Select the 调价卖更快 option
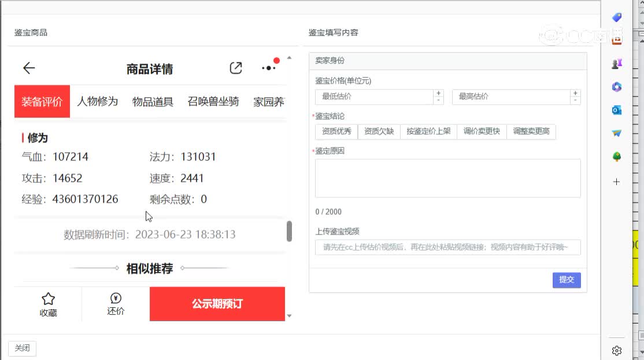Screen dimensions: 644x360 point(482,131)
